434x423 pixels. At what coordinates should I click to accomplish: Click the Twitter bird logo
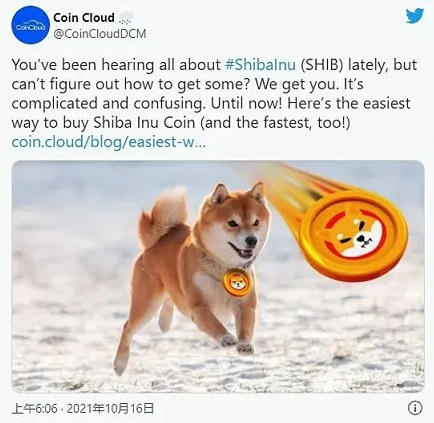415,16
